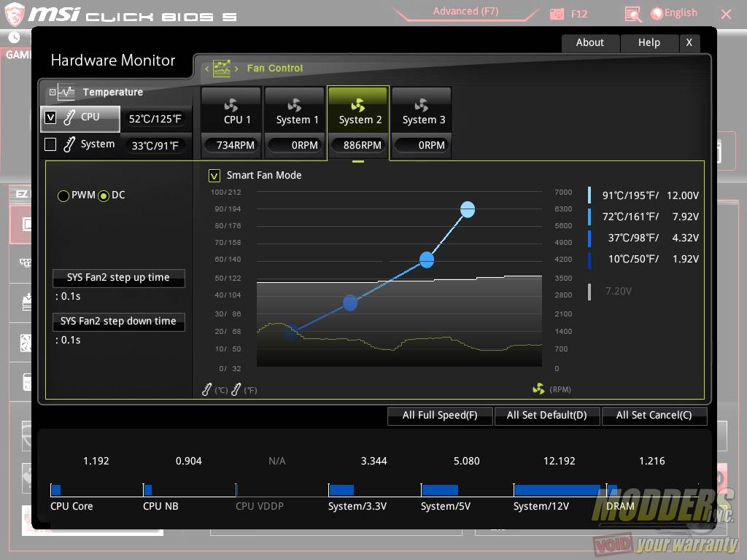Go to next page with right breadcrumb arrow
Image resolution: width=747 pixels, height=560 pixels.
click(236, 69)
